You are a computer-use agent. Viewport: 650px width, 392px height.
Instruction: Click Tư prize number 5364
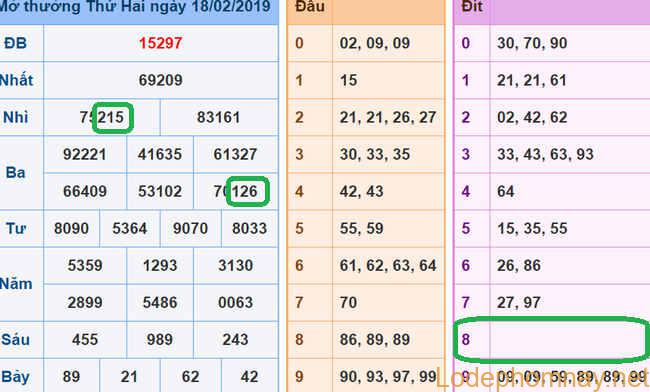click(x=130, y=228)
